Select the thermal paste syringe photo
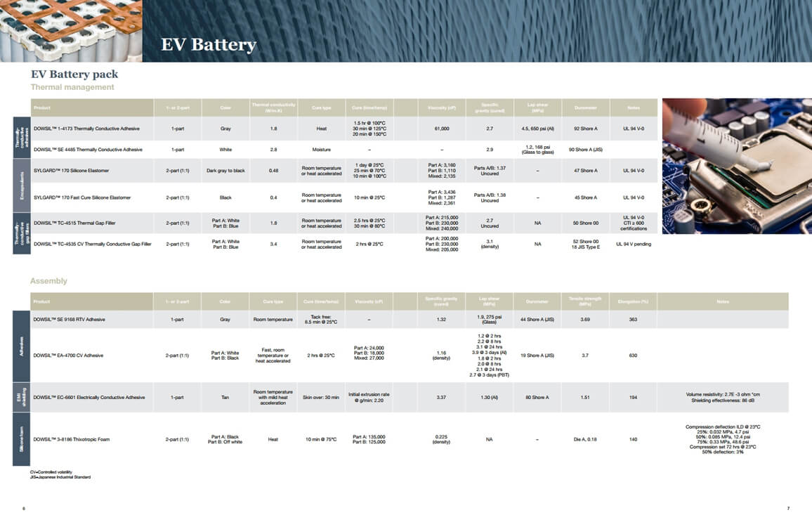 737,166
